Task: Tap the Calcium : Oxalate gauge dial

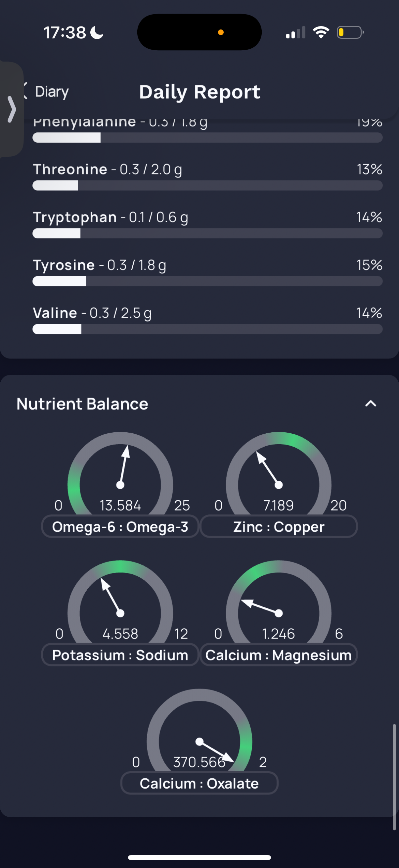Action: (x=199, y=730)
